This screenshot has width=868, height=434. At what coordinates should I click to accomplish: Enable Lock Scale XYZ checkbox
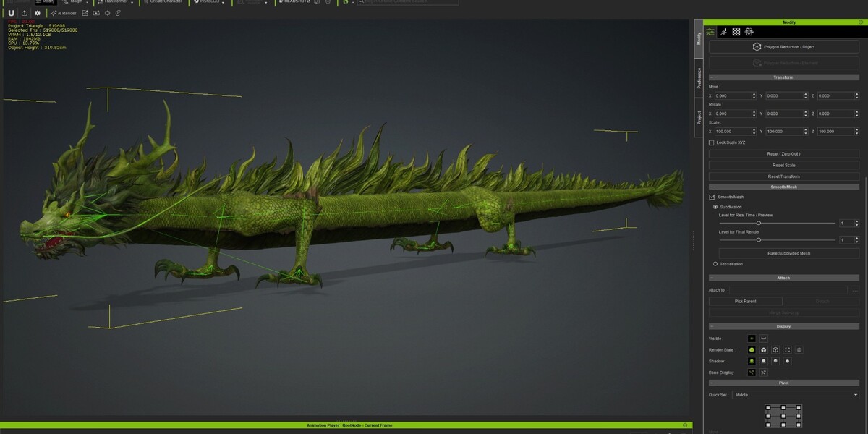[x=712, y=142]
